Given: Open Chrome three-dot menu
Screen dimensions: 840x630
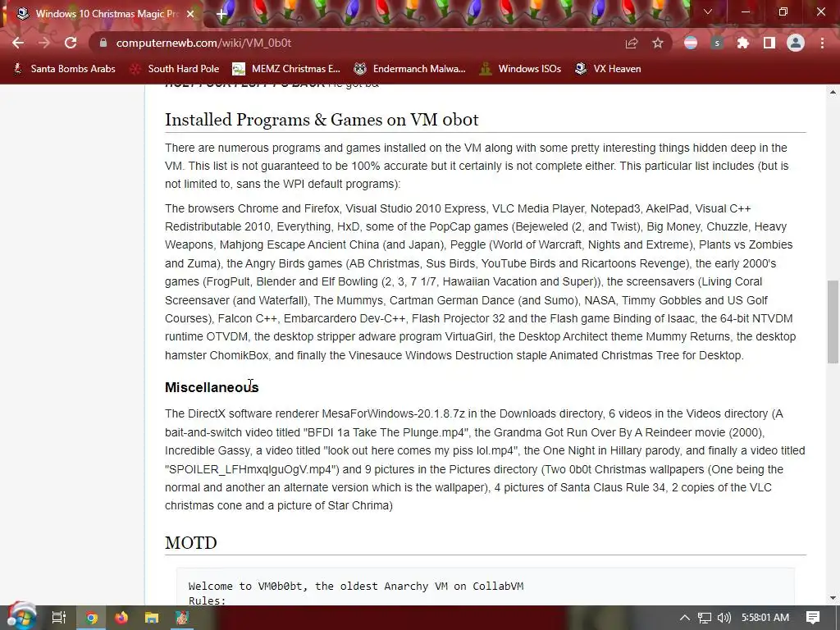Looking at the screenshot, I should click(822, 43).
